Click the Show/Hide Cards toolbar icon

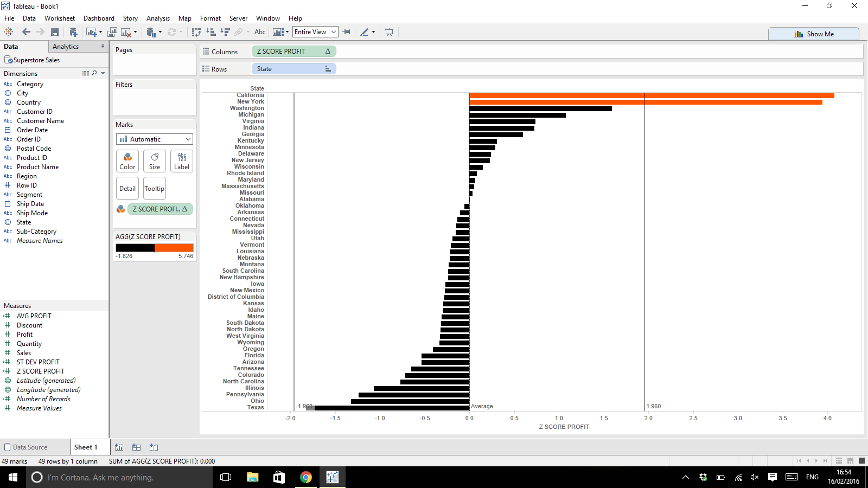(278, 32)
